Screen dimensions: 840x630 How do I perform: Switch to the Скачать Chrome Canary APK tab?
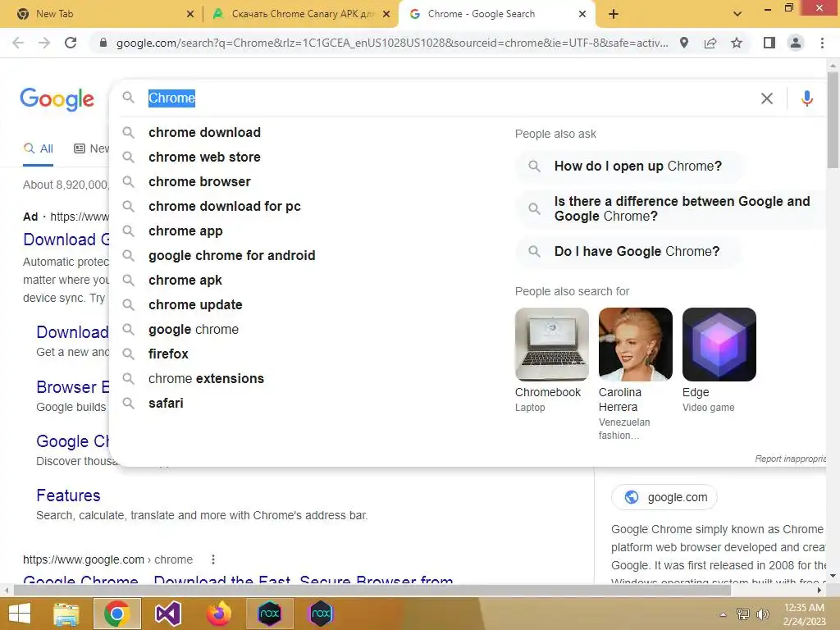pos(304,14)
